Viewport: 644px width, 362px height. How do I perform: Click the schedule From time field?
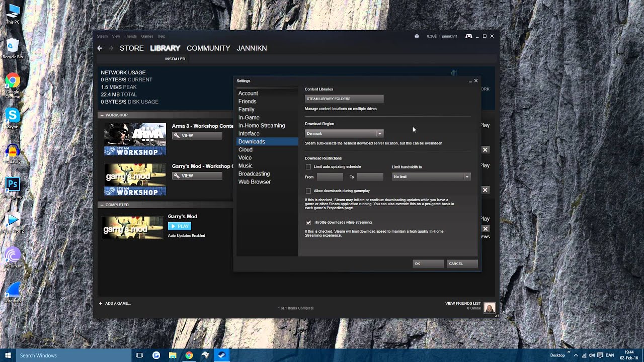click(330, 176)
